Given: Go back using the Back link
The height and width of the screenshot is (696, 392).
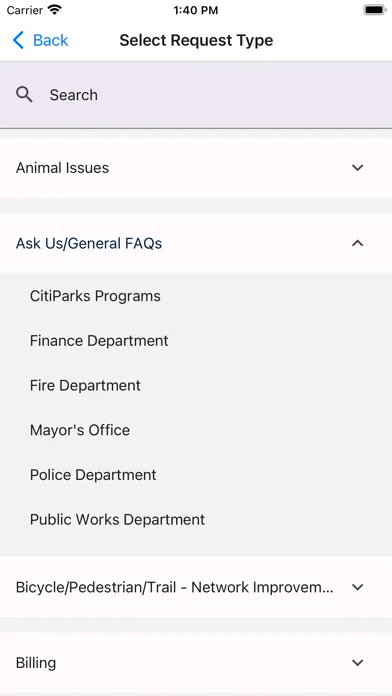Looking at the screenshot, I should [x=50, y=40].
